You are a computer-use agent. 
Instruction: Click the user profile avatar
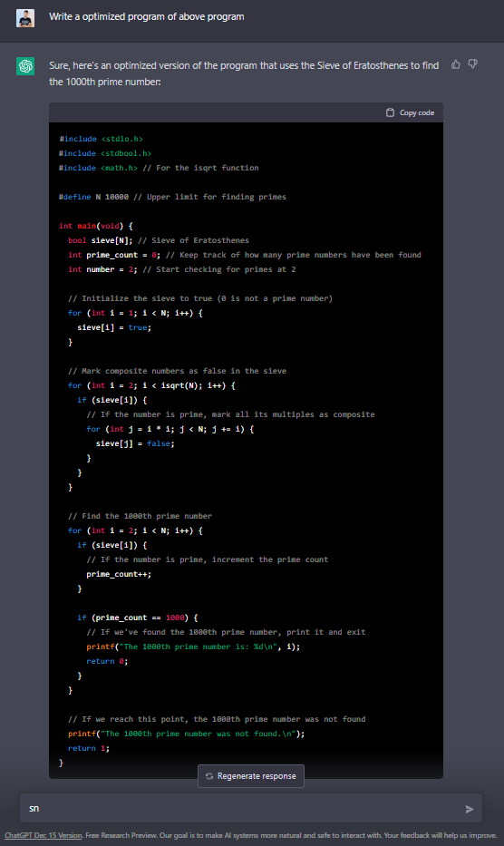pyautogui.click(x=25, y=18)
